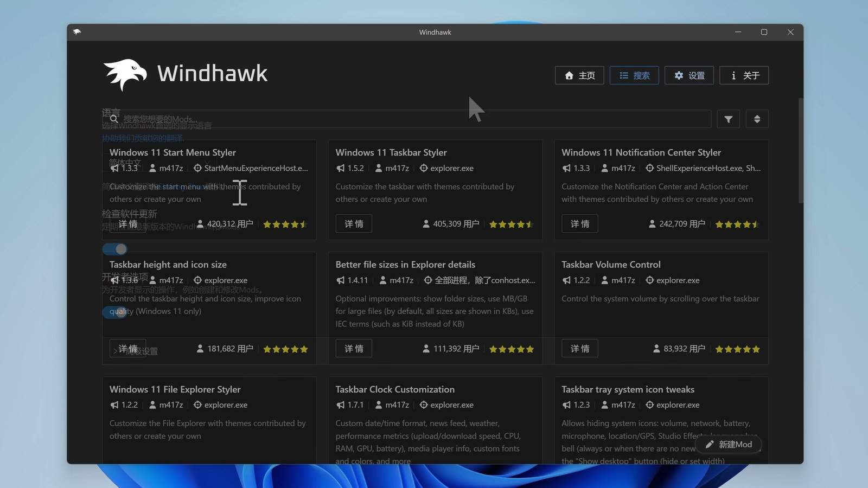Click version icon on Better file sizes card
Image resolution: width=868 pixels, height=488 pixels.
point(340,280)
